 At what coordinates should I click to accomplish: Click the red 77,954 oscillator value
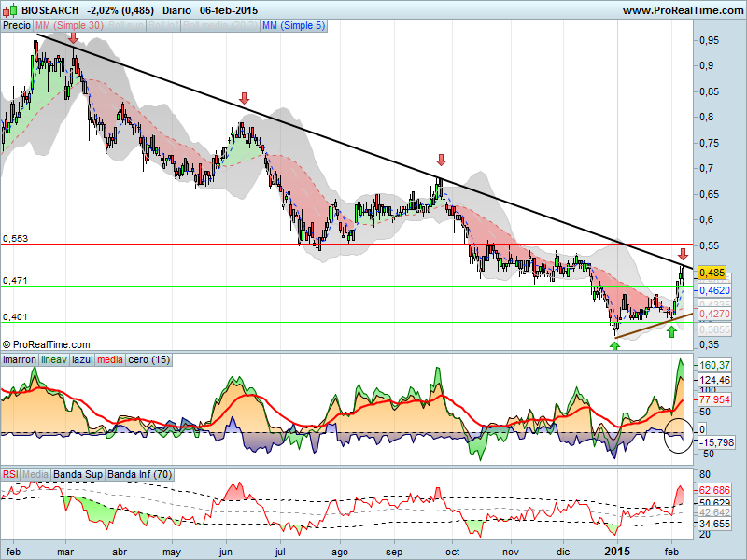(x=714, y=399)
